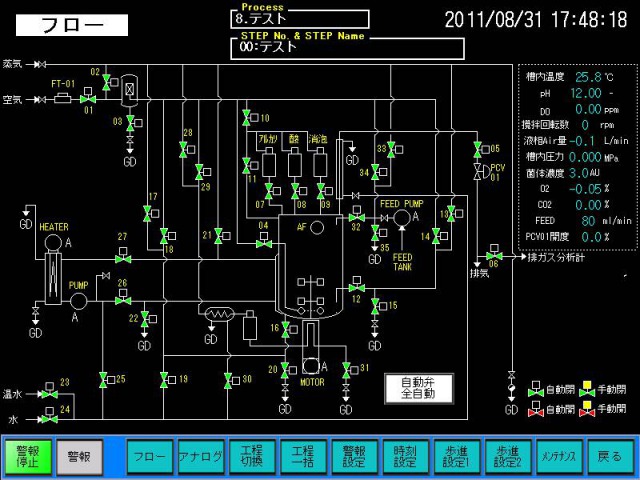Screen dimensions: 640x480
Task: Click the 槽内温度 value 25.8
Action: point(588,77)
